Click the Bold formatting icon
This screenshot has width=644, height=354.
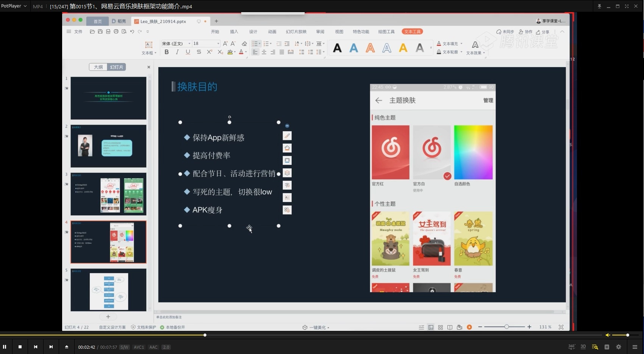coord(167,52)
